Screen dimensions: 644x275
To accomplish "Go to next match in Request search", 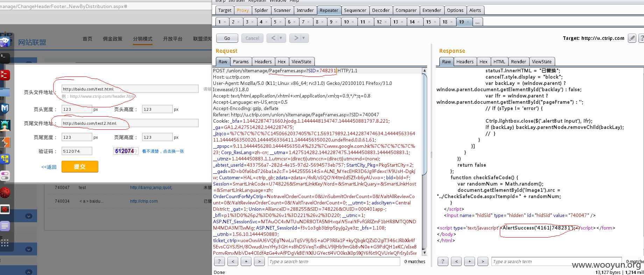I will (x=259, y=261).
